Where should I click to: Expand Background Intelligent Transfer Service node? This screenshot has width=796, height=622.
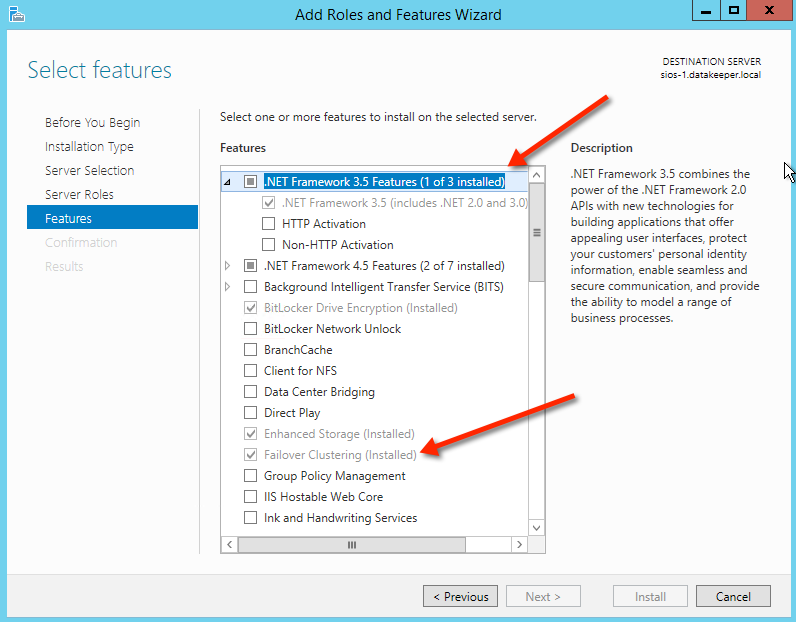228,287
